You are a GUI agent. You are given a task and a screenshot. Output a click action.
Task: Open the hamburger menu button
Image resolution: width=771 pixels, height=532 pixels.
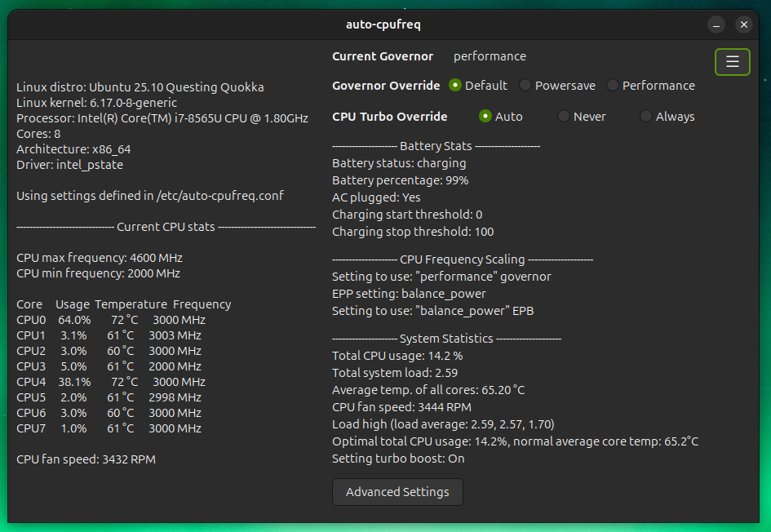(x=732, y=62)
